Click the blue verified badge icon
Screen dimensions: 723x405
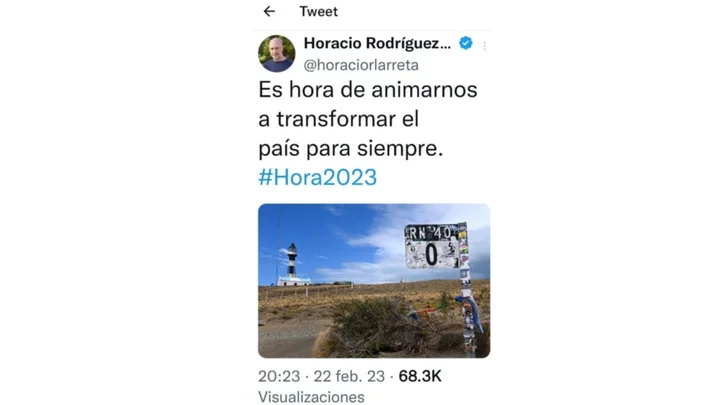click(466, 43)
